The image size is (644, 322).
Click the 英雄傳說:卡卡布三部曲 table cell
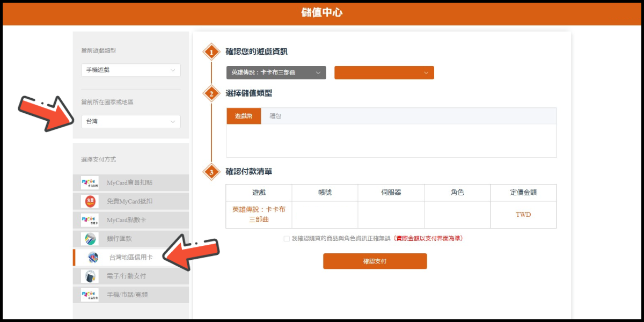259,215
